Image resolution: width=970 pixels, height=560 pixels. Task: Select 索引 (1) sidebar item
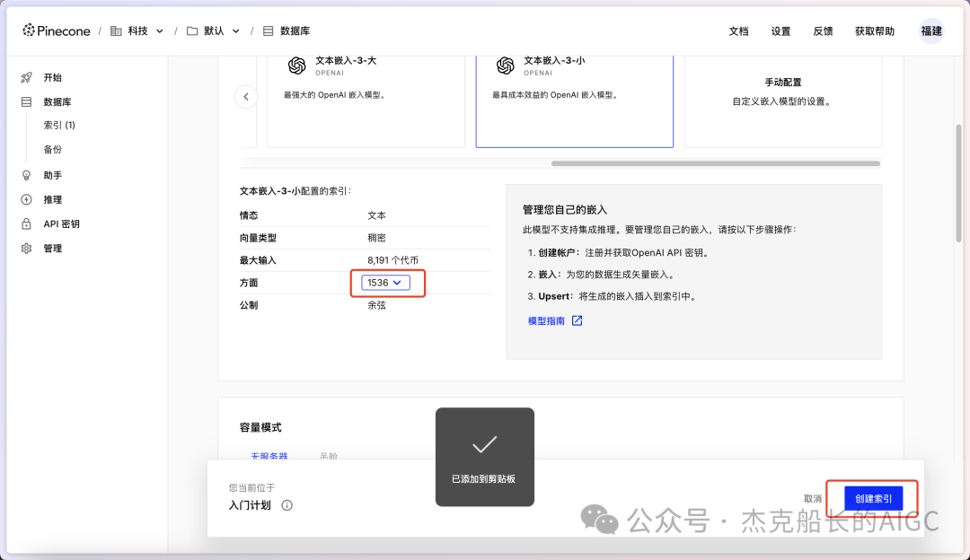(x=59, y=125)
